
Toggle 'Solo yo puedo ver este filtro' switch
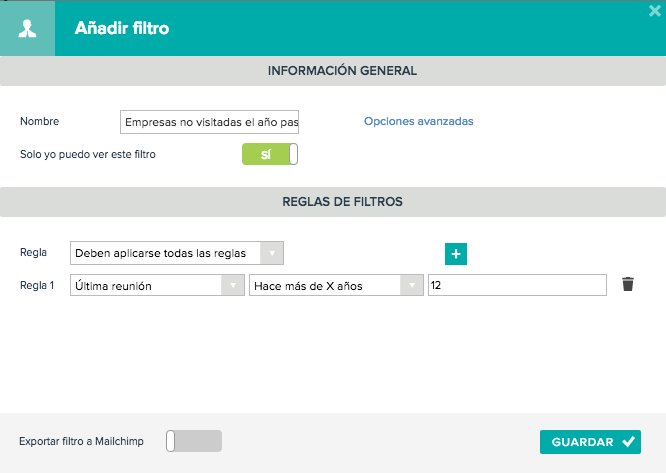[270, 154]
